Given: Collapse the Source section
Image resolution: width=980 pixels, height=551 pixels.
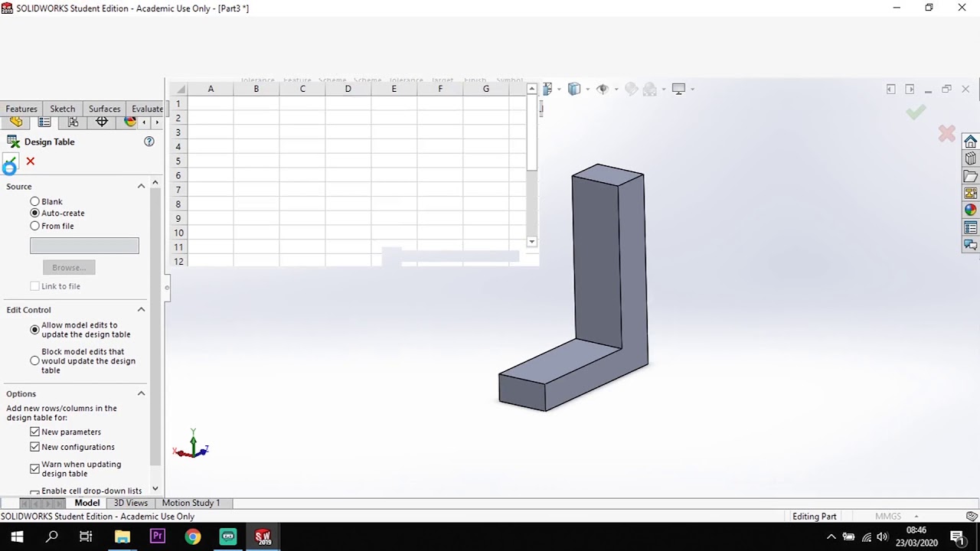Looking at the screenshot, I should coord(141,187).
